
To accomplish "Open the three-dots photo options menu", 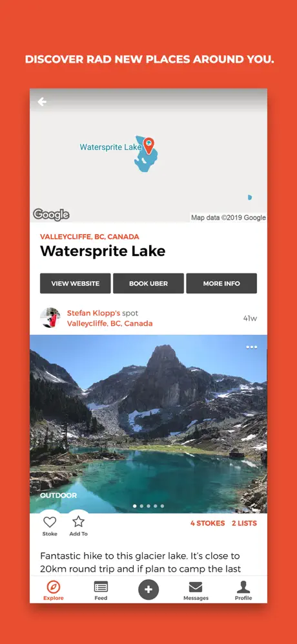I will (x=251, y=347).
